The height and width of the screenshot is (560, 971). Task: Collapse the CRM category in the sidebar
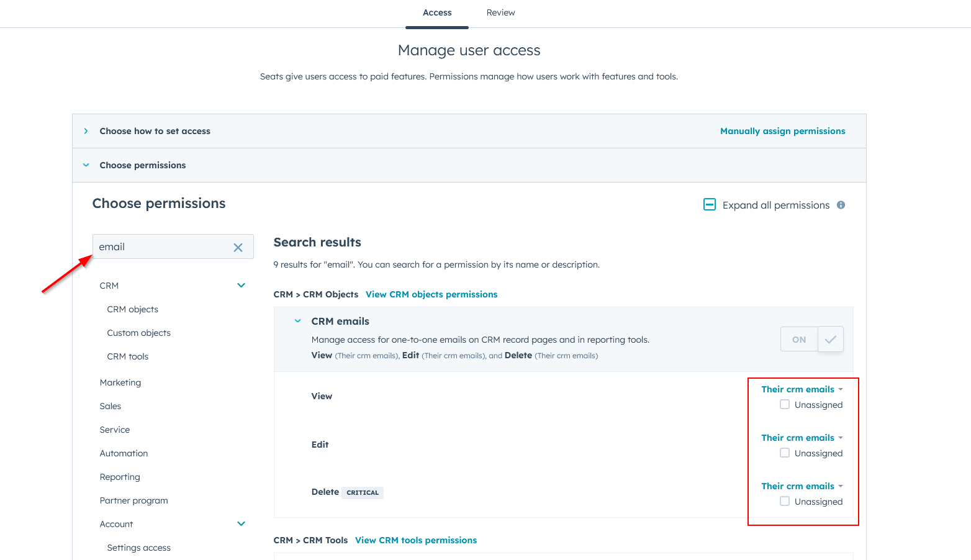point(241,285)
